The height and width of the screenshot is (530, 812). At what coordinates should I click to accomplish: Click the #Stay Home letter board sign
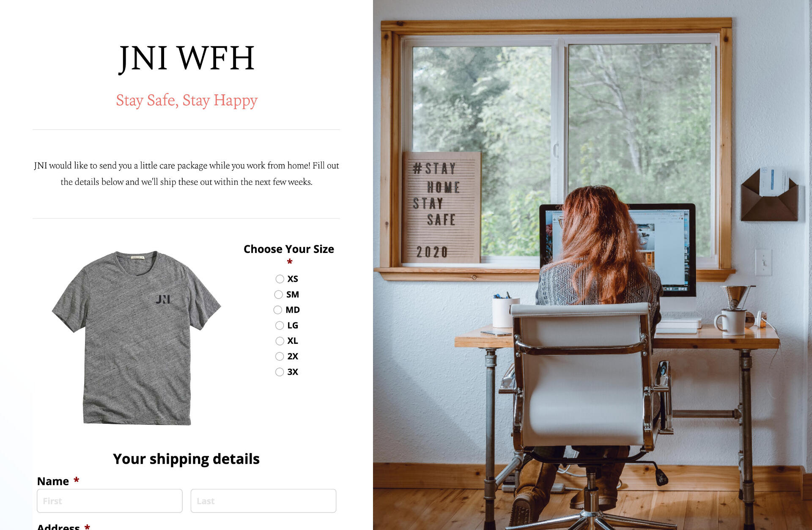tap(441, 207)
